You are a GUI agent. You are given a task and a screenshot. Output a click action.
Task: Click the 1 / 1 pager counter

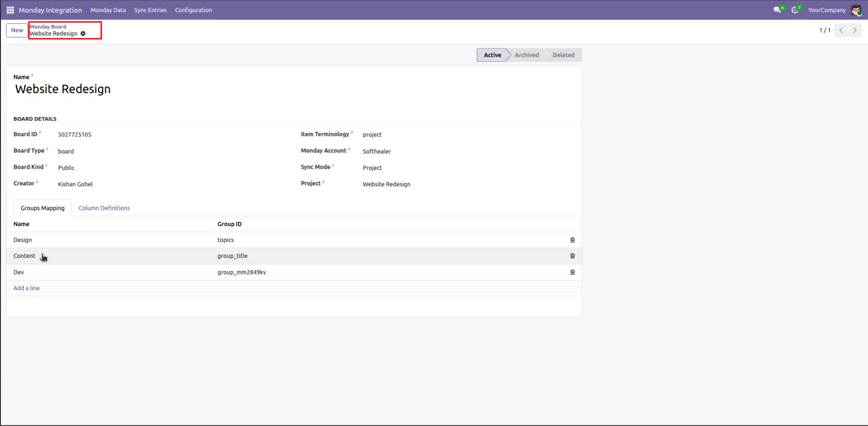pos(825,30)
